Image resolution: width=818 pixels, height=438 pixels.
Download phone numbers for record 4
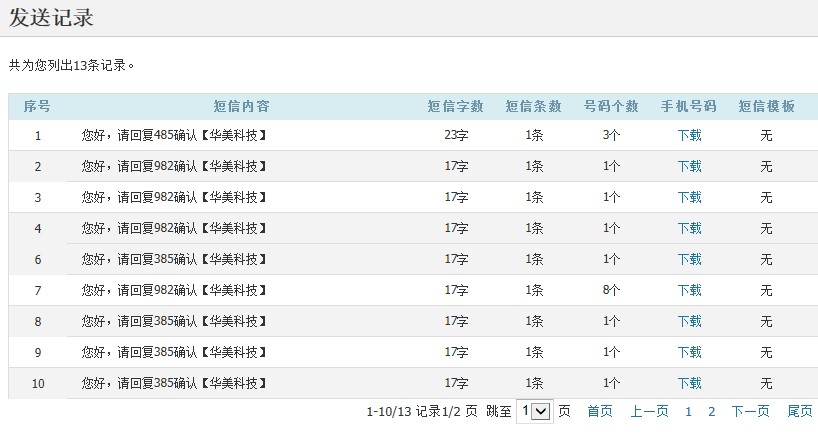[x=689, y=229]
